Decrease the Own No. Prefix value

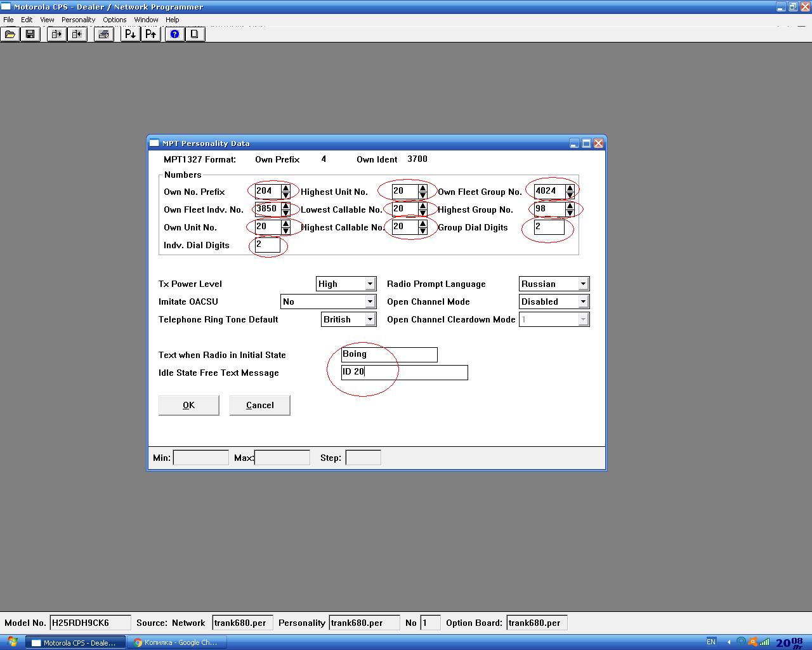(285, 195)
